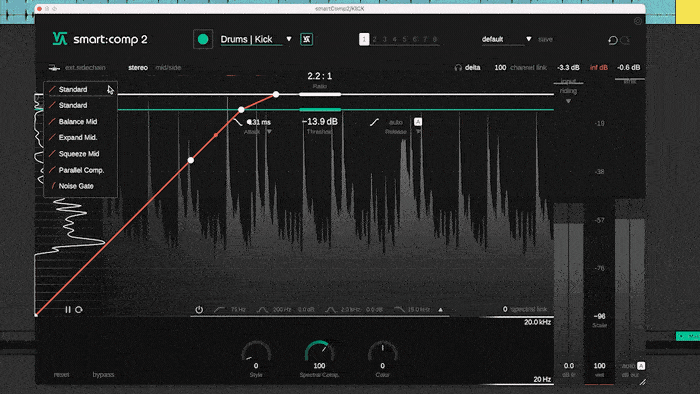This screenshot has width=700, height=394.
Task: Click the attack time ms value
Action: (x=260, y=122)
